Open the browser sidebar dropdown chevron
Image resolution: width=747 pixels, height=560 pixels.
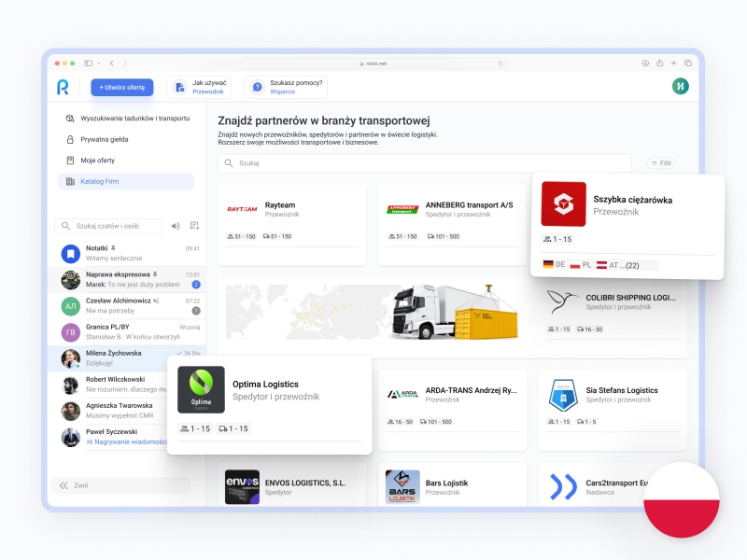[x=99, y=63]
